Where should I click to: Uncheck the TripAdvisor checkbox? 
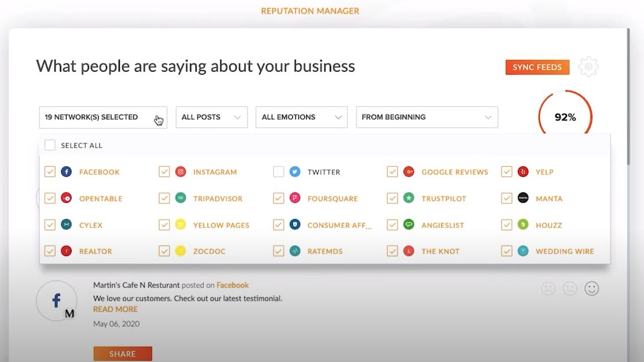[x=164, y=199]
